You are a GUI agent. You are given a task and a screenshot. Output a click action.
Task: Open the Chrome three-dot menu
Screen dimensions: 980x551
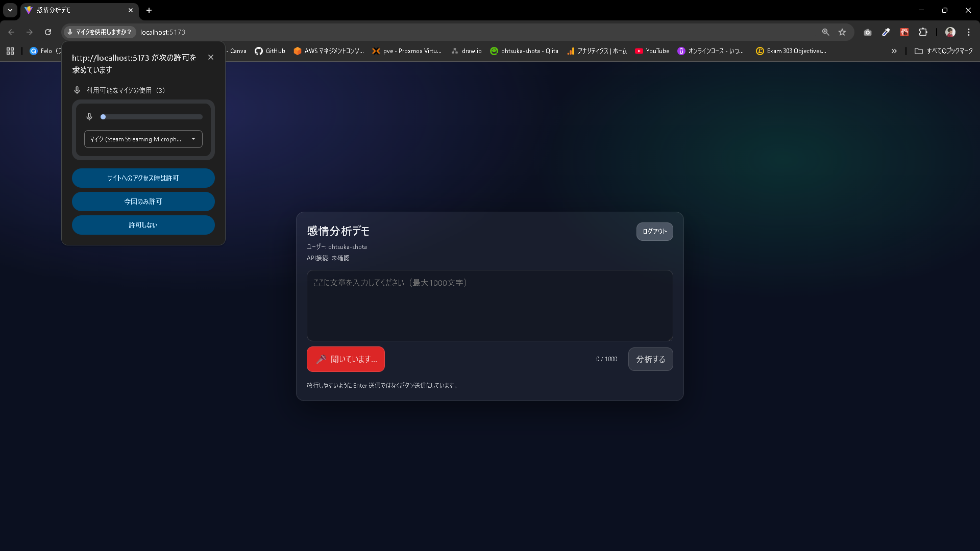click(969, 32)
